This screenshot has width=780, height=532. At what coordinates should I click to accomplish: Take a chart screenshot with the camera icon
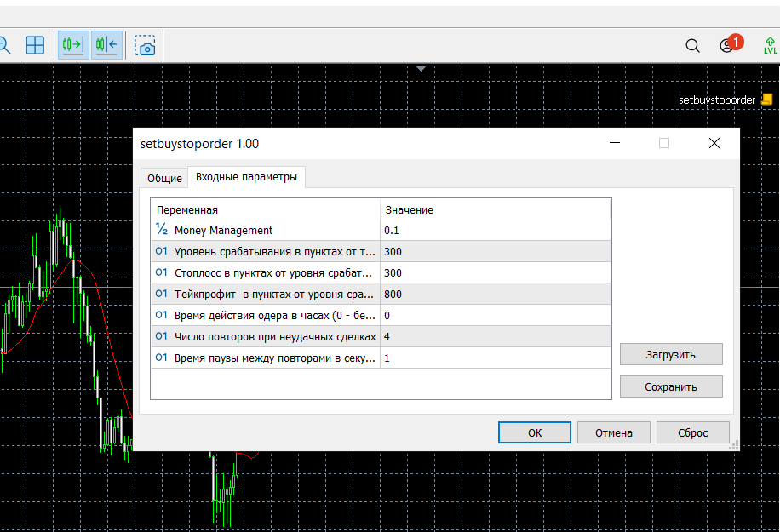pyautogui.click(x=145, y=46)
